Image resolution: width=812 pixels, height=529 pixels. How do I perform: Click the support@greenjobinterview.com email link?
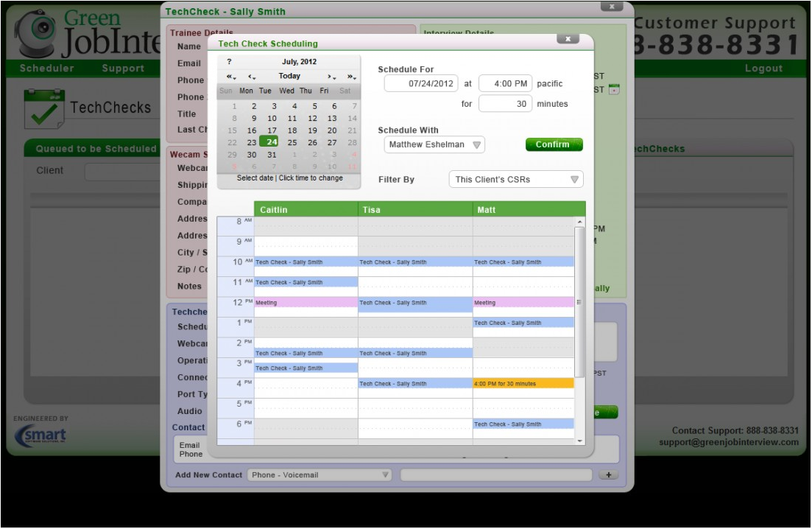[729, 443]
